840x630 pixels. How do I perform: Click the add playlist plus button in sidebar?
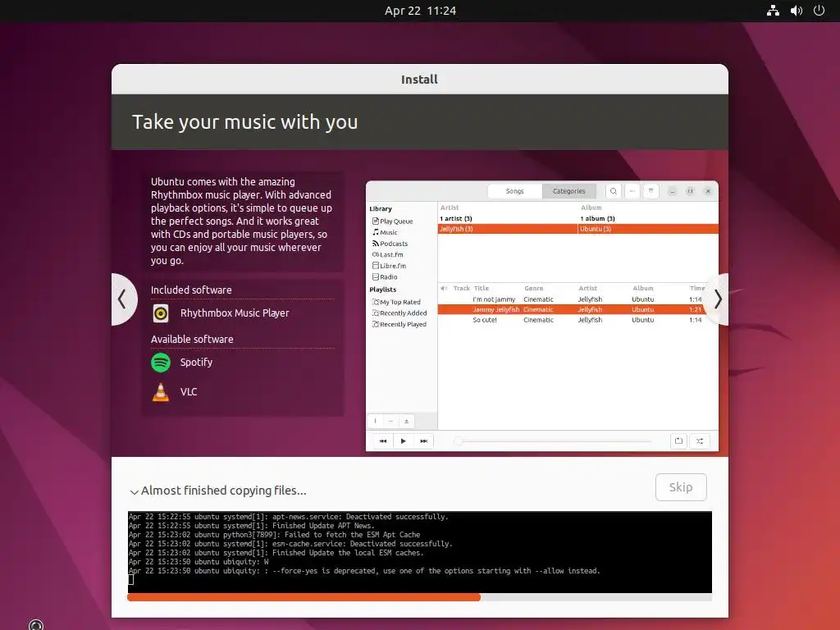375,421
